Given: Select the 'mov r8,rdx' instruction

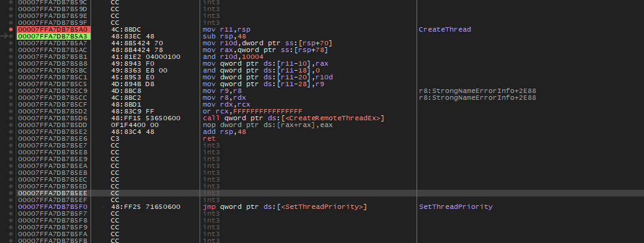Looking at the screenshot, I should pyautogui.click(x=224, y=98).
